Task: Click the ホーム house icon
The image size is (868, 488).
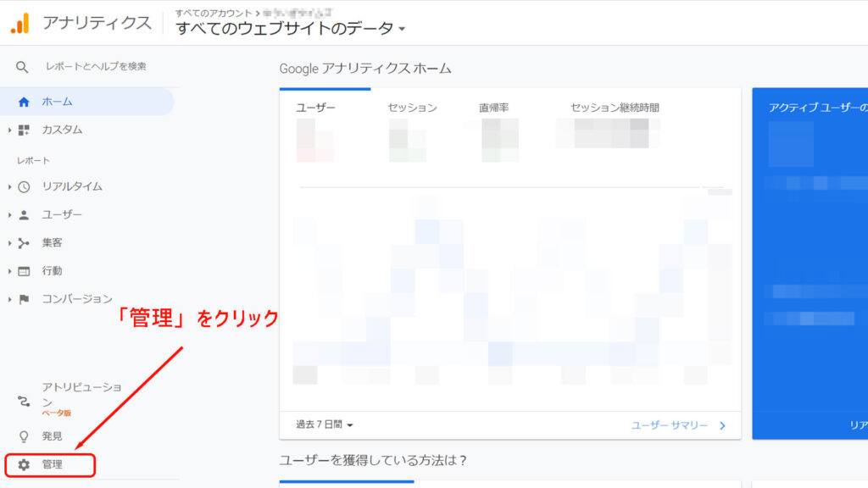Action: 23,102
